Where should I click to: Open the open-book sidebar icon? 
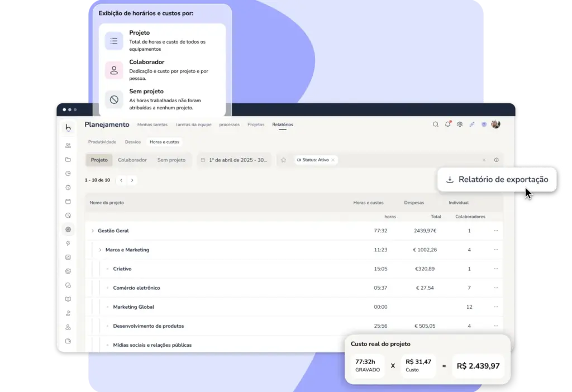coord(68,299)
